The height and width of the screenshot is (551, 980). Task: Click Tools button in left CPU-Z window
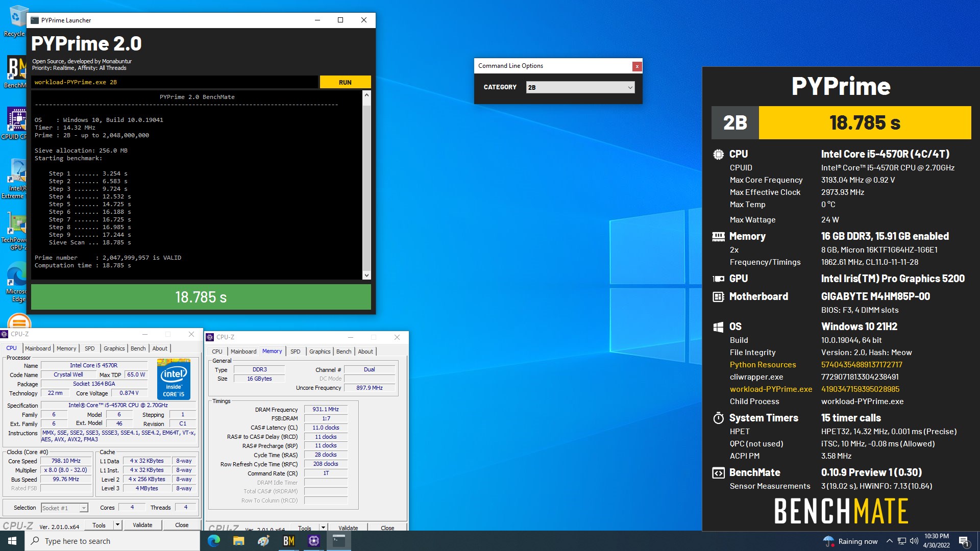coord(99,525)
